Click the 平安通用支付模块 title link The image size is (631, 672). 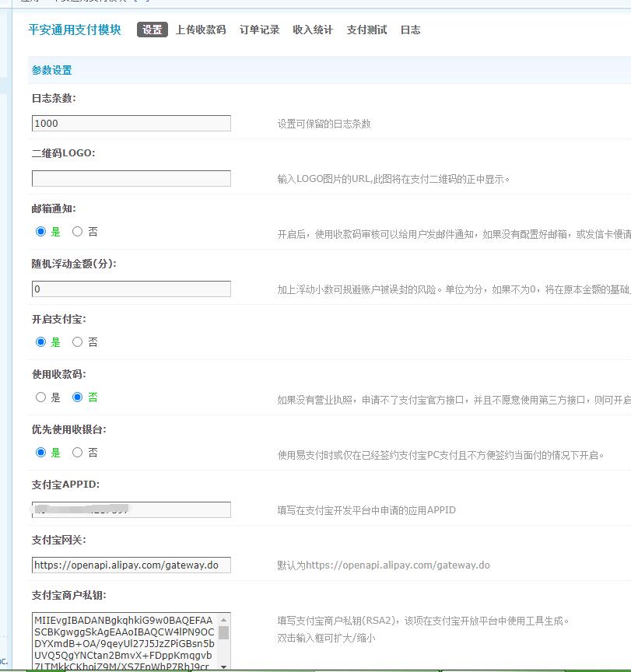click(75, 30)
